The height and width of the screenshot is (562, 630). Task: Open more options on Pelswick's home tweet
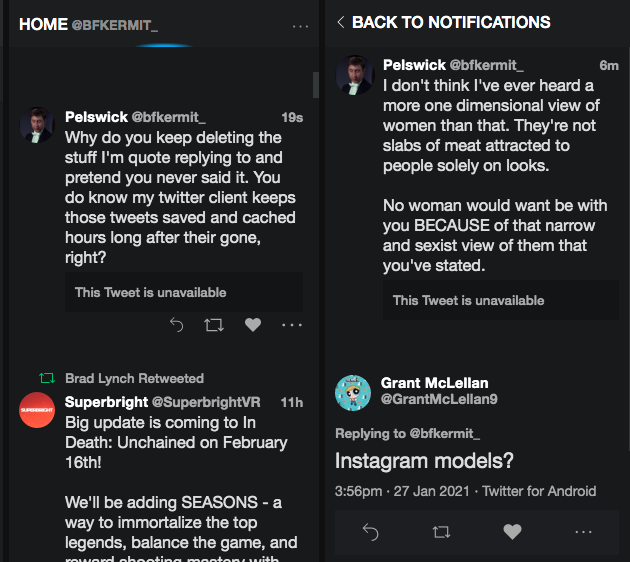[x=292, y=325]
